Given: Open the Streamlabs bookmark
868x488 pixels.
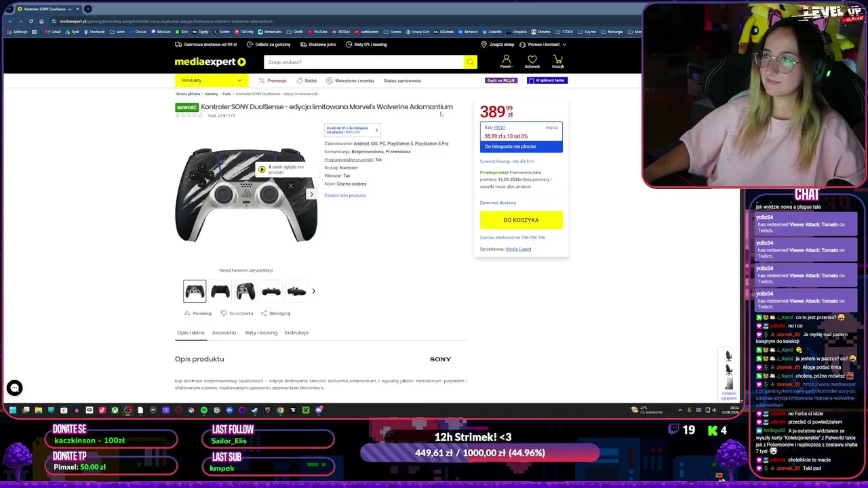Looking at the screenshot, I should coord(270,32).
